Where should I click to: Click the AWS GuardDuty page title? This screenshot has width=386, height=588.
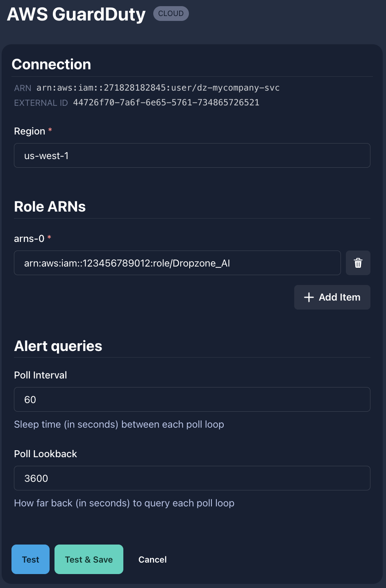coord(76,14)
